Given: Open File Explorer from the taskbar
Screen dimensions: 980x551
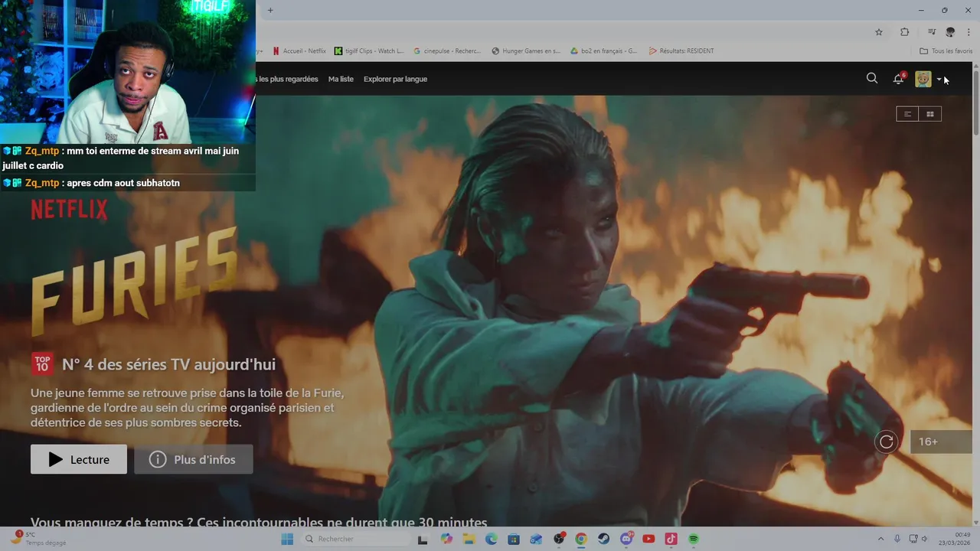Looking at the screenshot, I should pyautogui.click(x=469, y=539).
